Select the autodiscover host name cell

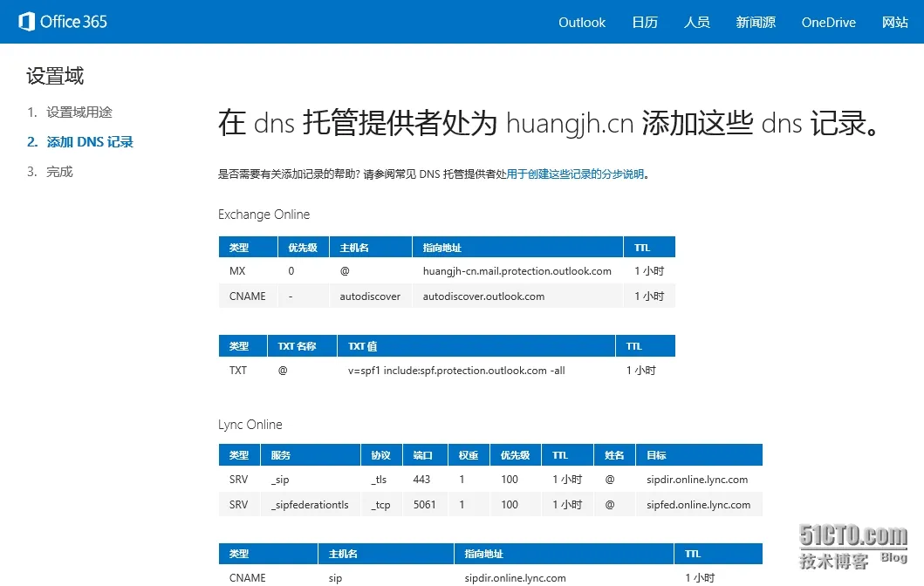(x=369, y=296)
